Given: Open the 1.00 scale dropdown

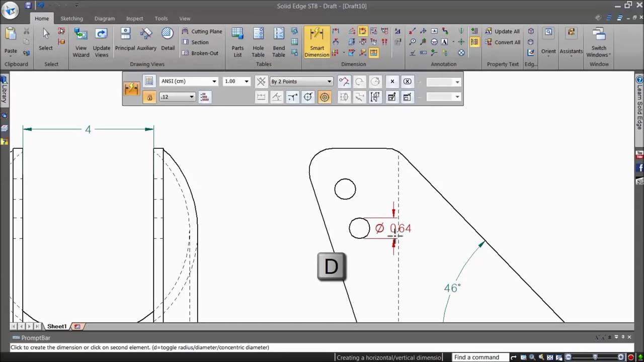Looking at the screenshot, I should click(236, 81).
